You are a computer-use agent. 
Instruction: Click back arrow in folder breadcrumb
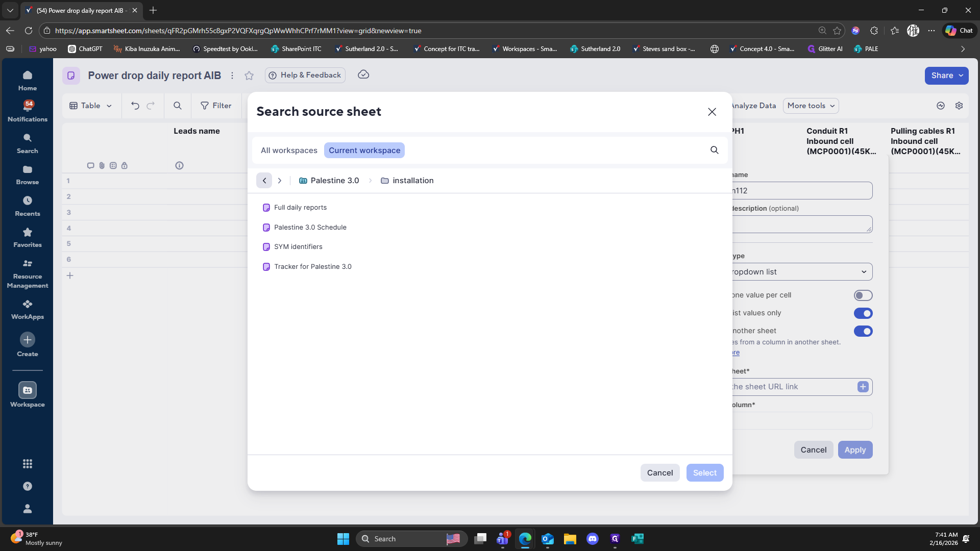[264, 181]
